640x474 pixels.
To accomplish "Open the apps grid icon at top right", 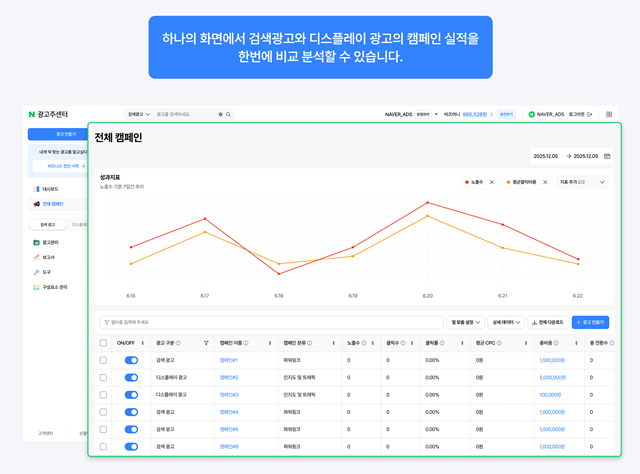I will tap(608, 115).
